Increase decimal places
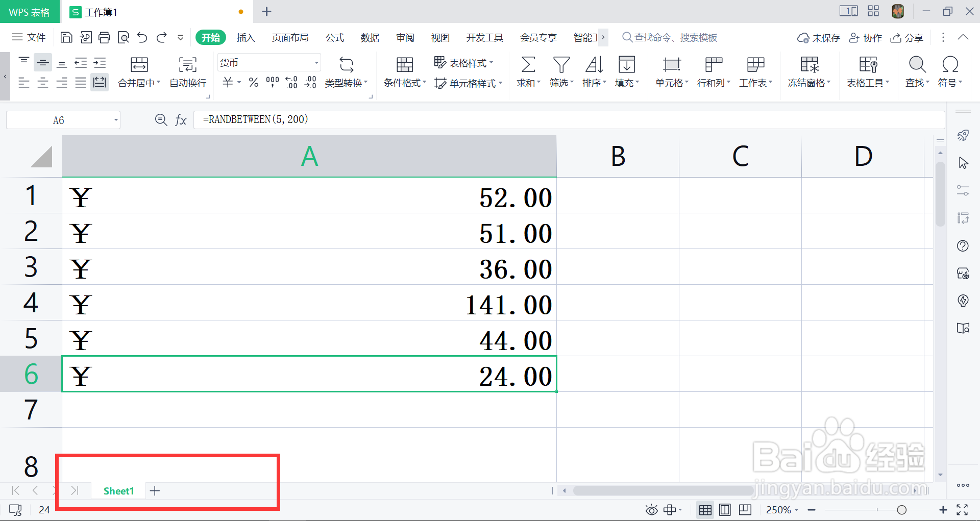The image size is (980, 521). point(291,82)
